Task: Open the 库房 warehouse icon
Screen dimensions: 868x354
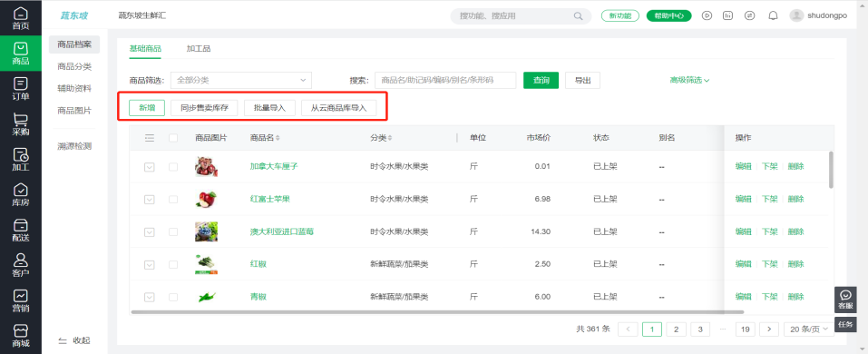Action: [21, 194]
